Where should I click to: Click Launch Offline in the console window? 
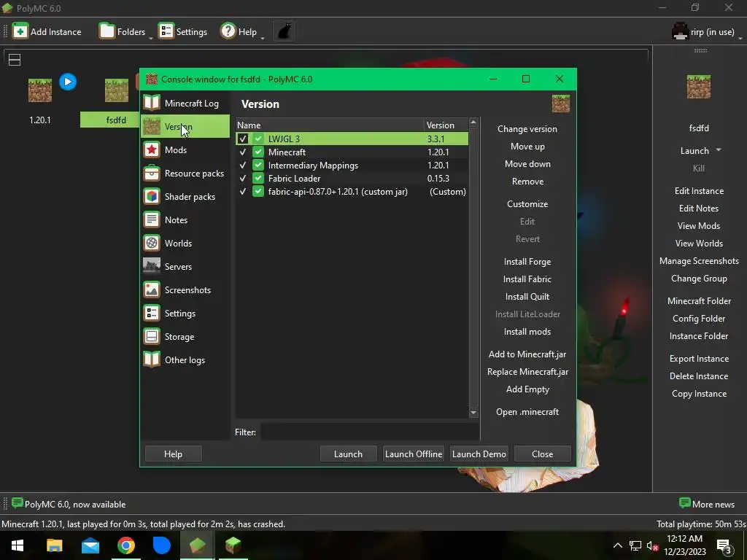coord(413,454)
